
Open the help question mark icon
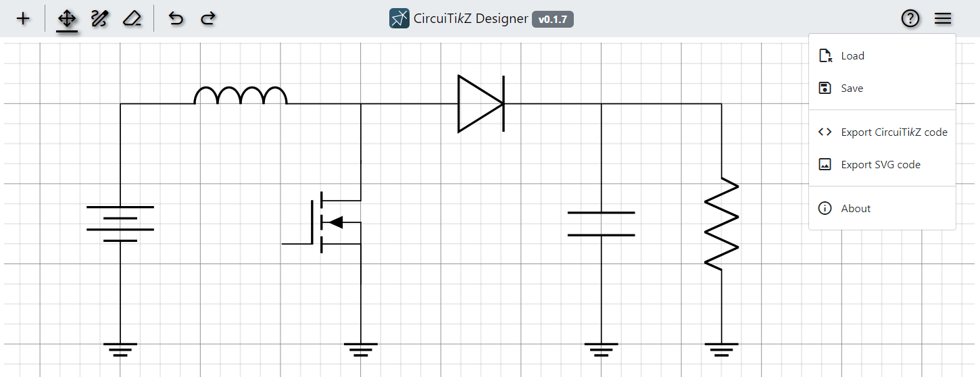[x=910, y=18]
